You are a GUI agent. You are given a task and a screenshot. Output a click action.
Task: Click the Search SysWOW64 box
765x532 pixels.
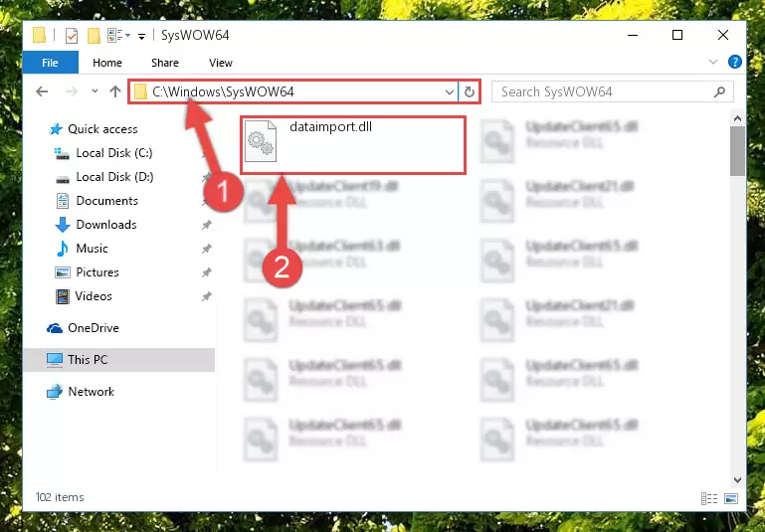coord(612,91)
